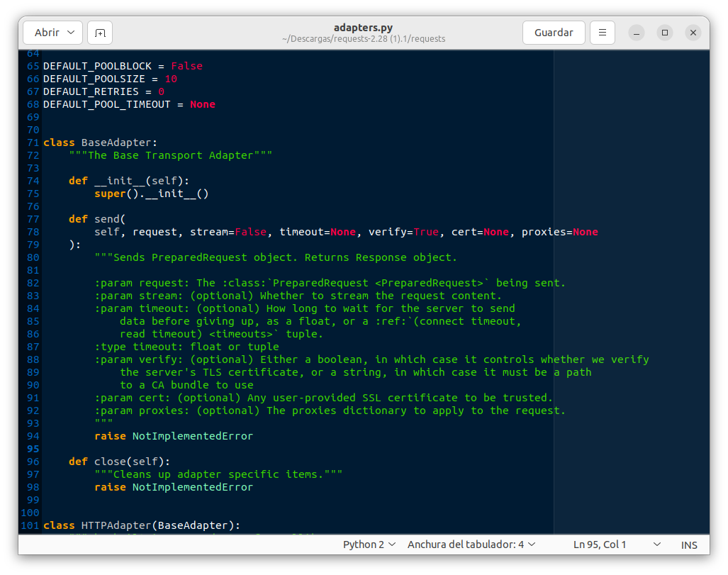Viewport: 728px width, 575px height.
Task: Close the adapters.py window
Action: click(693, 33)
